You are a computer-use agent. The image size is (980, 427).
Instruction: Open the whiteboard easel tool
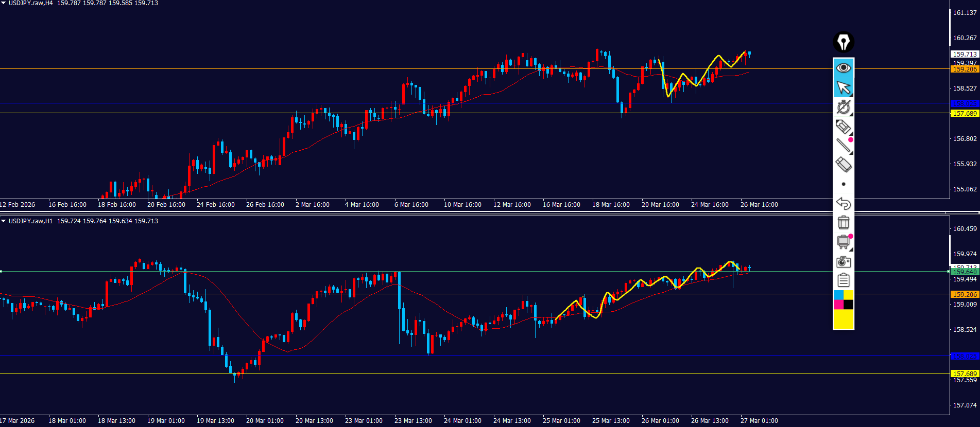pyautogui.click(x=843, y=242)
